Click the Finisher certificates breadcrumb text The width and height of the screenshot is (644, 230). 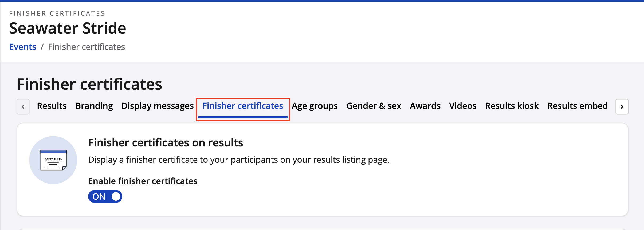coord(87,47)
